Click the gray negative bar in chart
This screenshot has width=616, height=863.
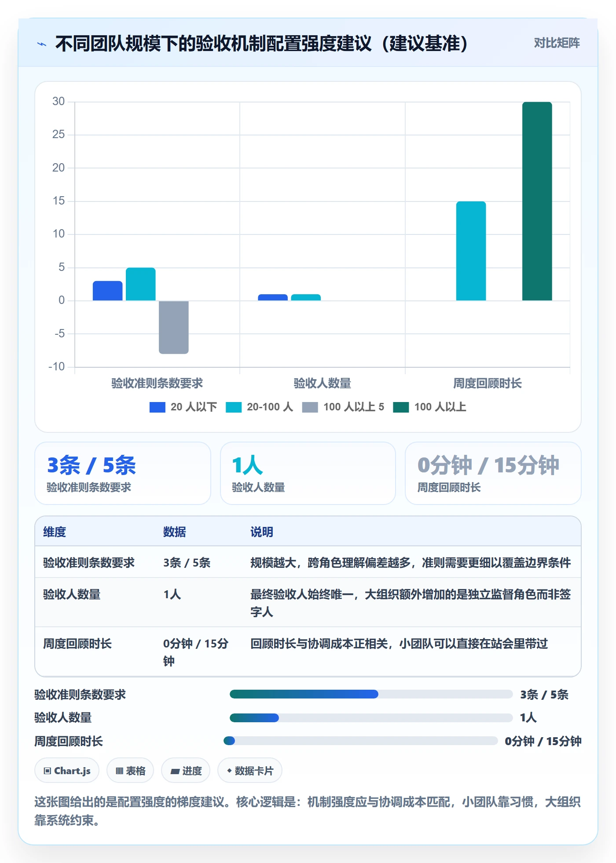[174, 327]
